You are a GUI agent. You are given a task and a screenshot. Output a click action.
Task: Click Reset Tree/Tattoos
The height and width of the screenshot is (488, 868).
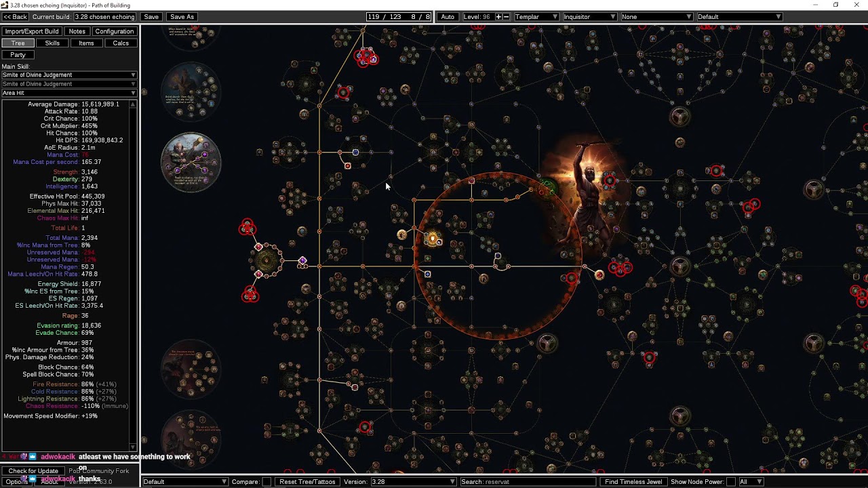coord(307,481)
